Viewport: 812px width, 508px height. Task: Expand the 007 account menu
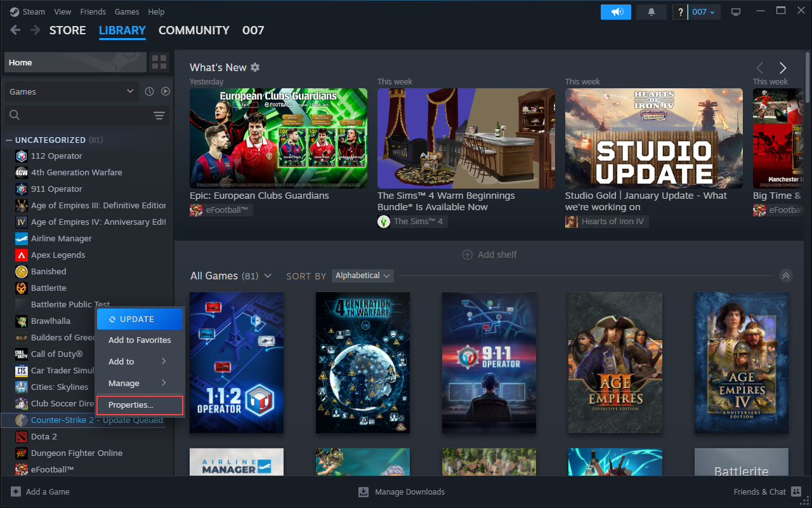point(703,12)
